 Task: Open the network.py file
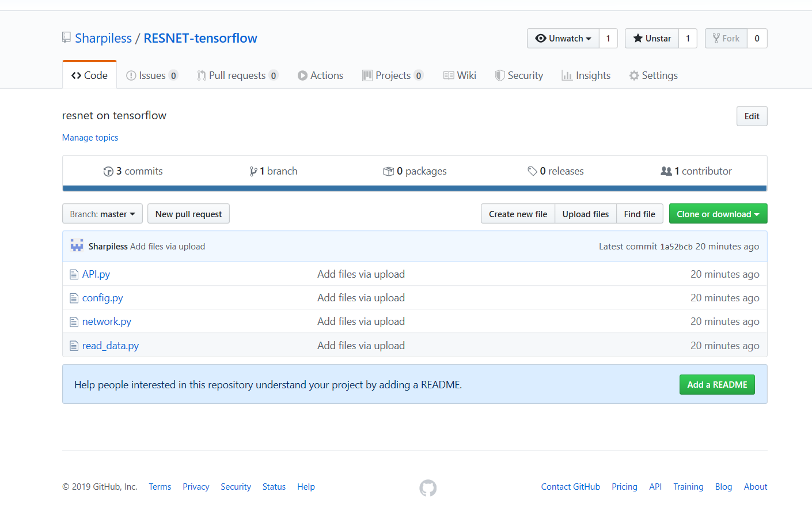[107, 321]
